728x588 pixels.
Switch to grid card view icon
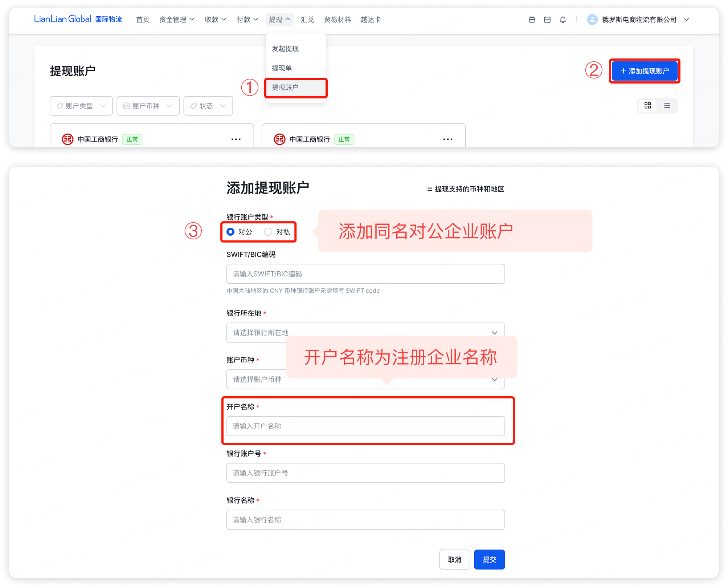point(647,106)
